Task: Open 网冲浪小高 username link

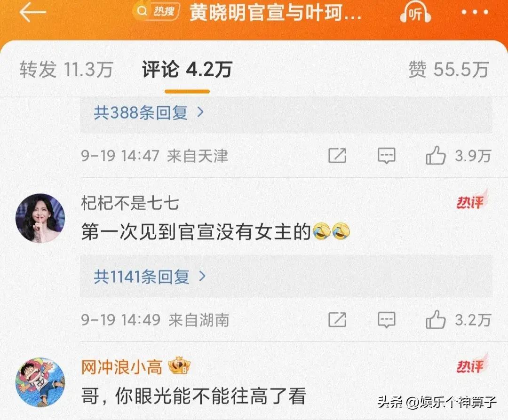Action: (x=121, y=367)
